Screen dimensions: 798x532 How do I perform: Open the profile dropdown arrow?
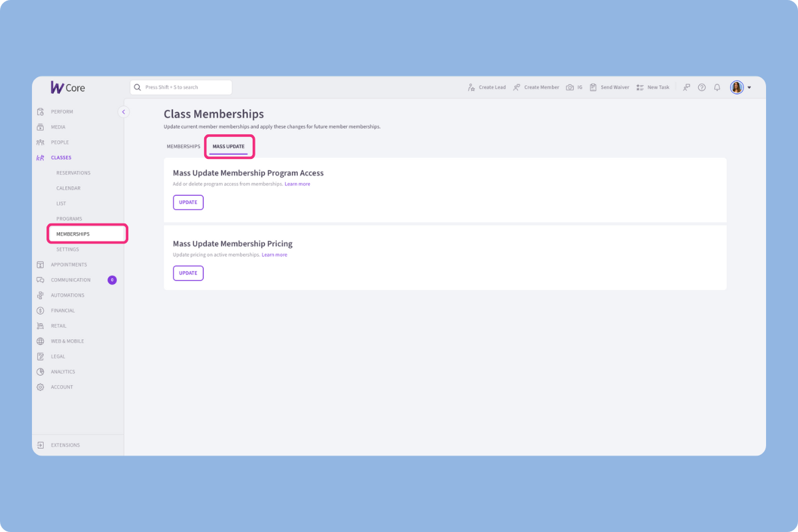click(x=749, y=87)
